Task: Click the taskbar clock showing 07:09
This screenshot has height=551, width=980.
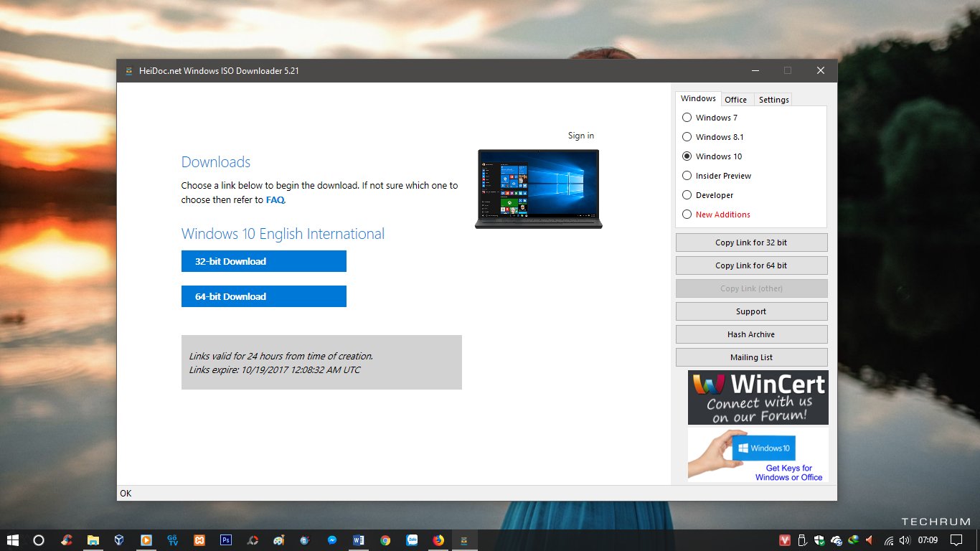Action: 928,540
